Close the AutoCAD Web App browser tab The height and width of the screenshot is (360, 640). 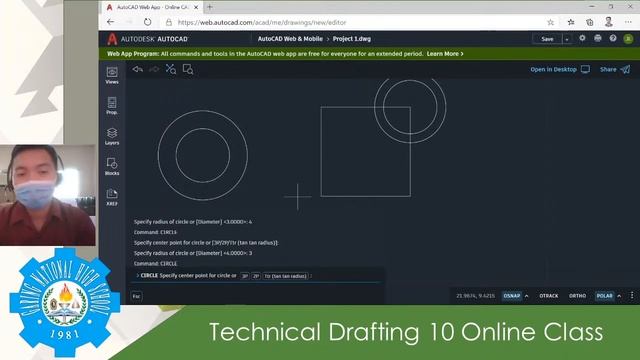196,7
